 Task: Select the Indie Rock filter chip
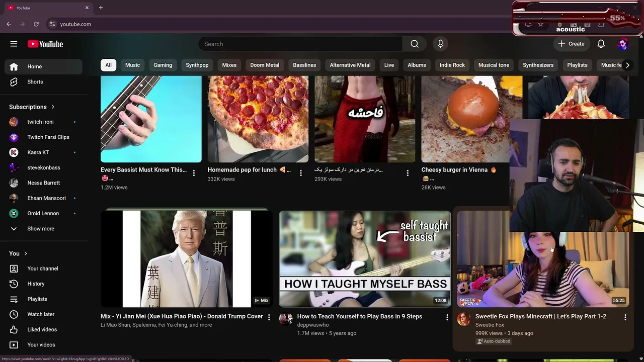[x=452, y=65]
